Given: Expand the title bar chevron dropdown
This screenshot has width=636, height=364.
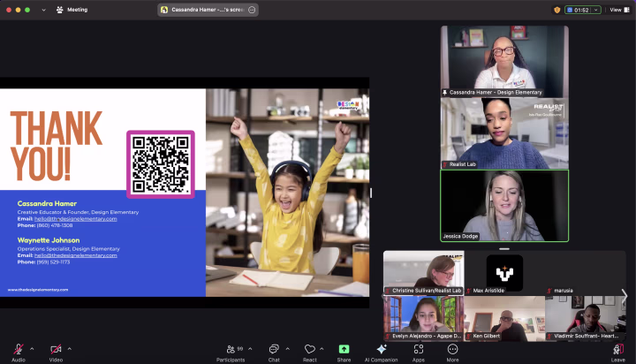Looking at the screenshot, I should [x=43, y=10].
